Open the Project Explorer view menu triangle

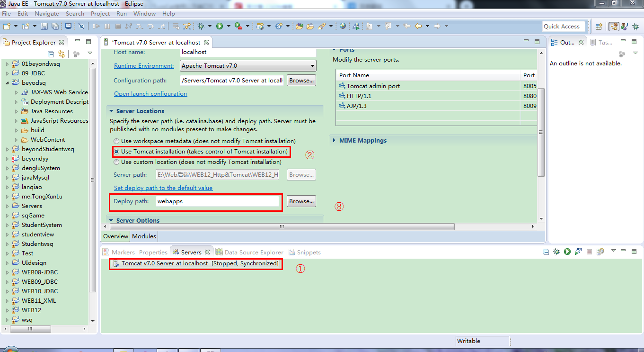pyautogui.click(x=90, y=53)
